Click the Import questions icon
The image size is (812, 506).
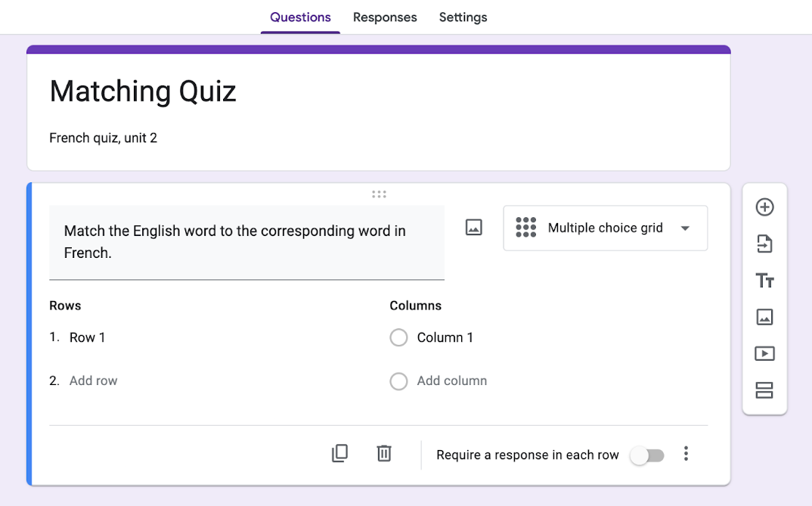click(764, 244)
